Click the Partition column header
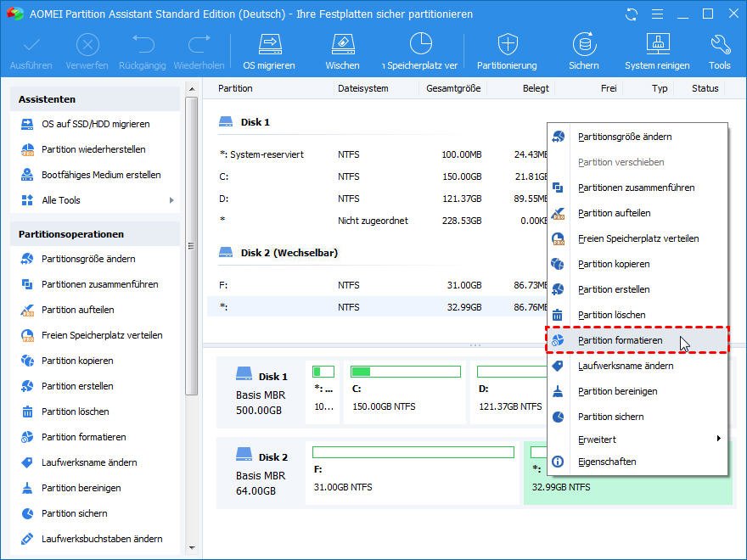Image resolution: width=747 pixels, height=560 pixels. click(x=235, y=88)
